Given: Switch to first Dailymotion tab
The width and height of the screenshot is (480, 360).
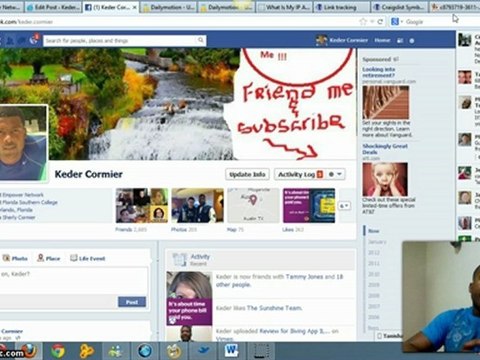Looking at the screenshot, I should click(169, 7).
